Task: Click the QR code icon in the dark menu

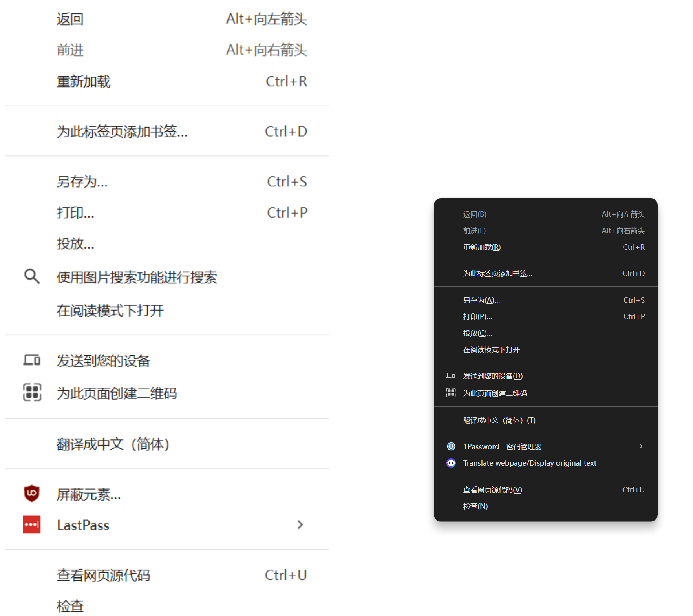Action: pyautogui.click(x=451, y=393)
